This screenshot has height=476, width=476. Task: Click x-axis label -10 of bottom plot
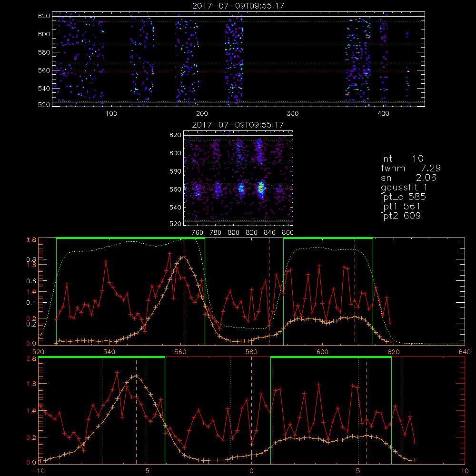pyautogui.click(x=38, y=471)
